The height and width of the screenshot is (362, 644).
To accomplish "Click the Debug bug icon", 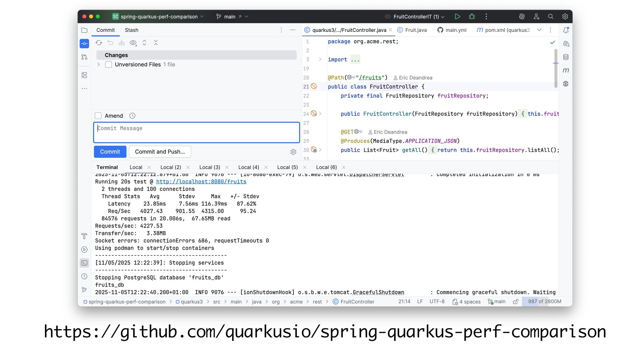I will click(x=472, y=16).
